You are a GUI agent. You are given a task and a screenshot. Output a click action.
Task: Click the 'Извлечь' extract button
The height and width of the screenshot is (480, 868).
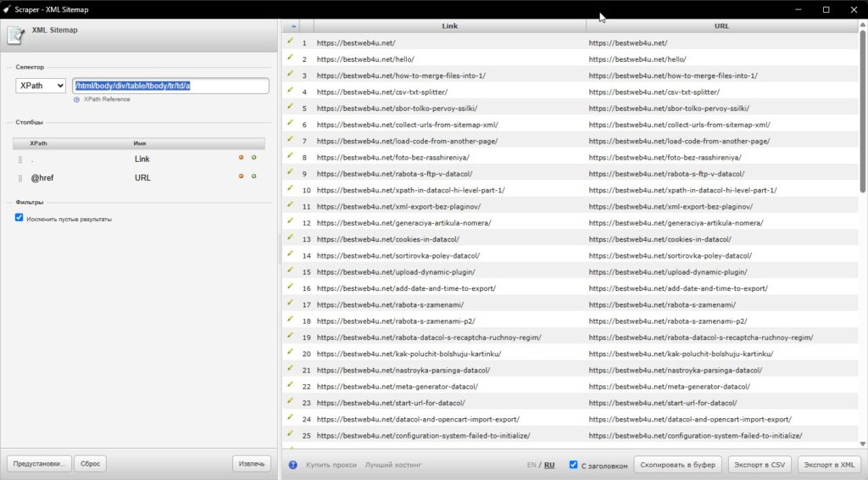[251, 464]
